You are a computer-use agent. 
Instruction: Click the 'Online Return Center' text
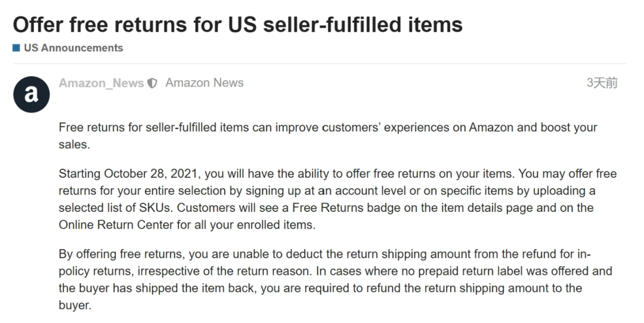(x=116, y=225)
